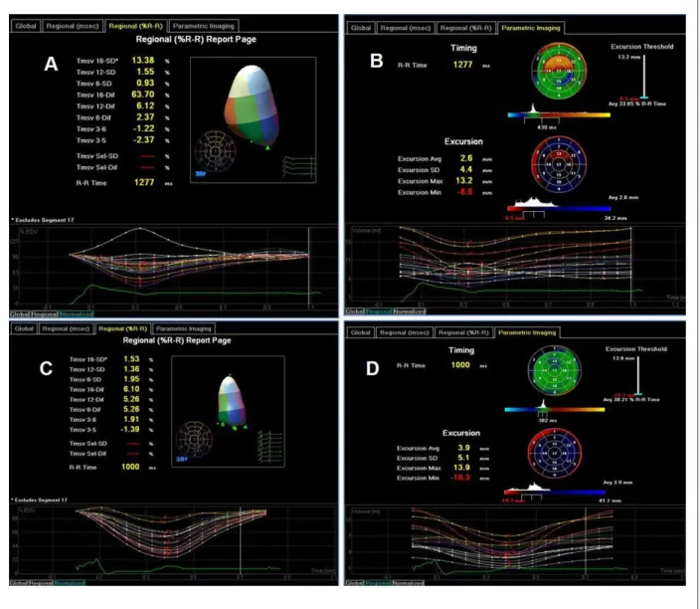This screenshot has width=700, height=609.
Task: Choose Regional graph mode below panel D
Action: point(378,583)
